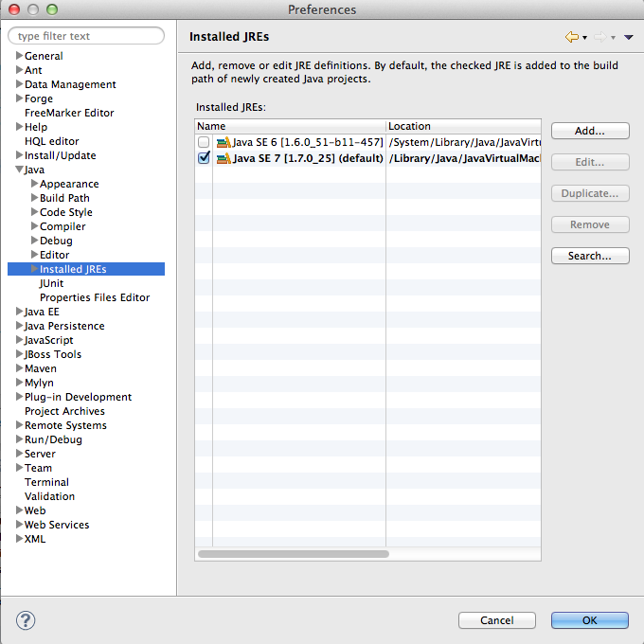This screenshot has height=644, width=644.
Task: Select FreeMarker Editor preferences
Action: (69, 113)
